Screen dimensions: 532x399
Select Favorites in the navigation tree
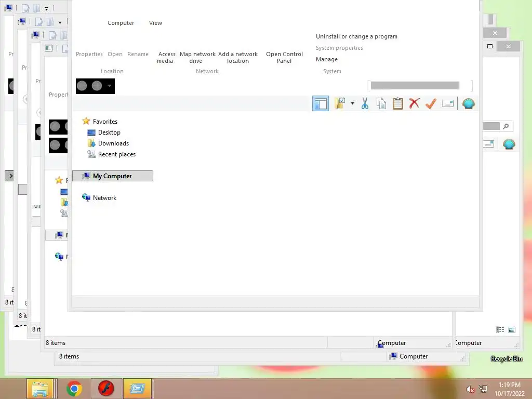(105, 122)
